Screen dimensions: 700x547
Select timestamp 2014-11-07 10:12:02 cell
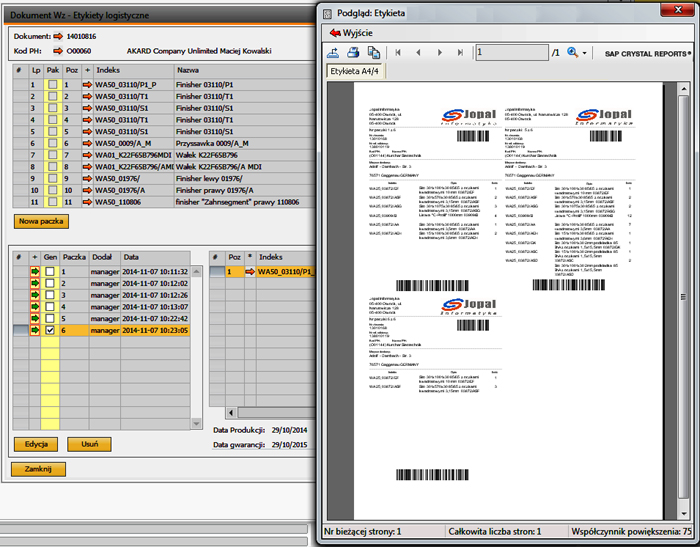pos(155,284)
